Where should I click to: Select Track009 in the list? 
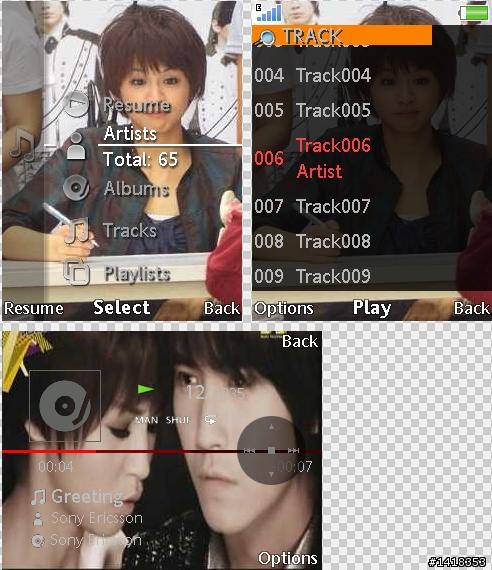(x=371, y=276)
